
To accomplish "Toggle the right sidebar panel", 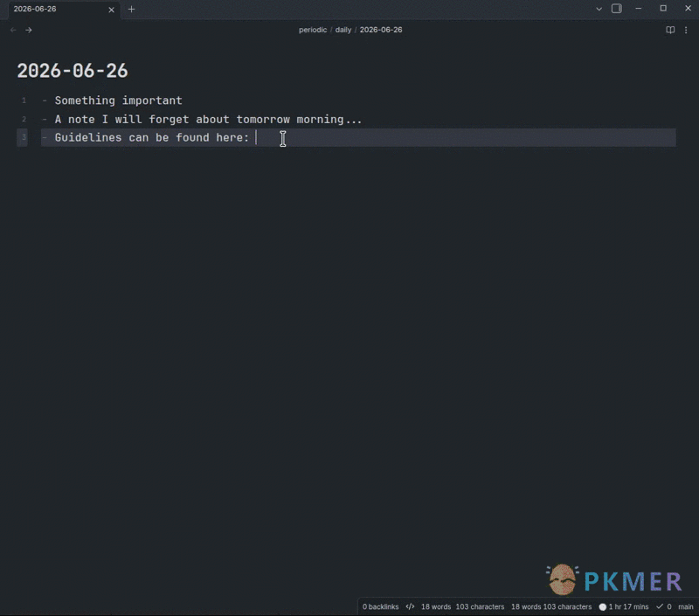I will (617, 9).
